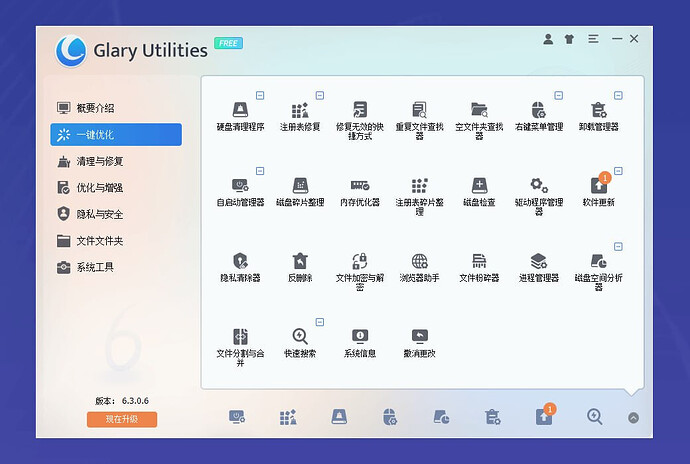Open 快速搜索 tool in the grid
690x464 pixels.
click(300, 343)
